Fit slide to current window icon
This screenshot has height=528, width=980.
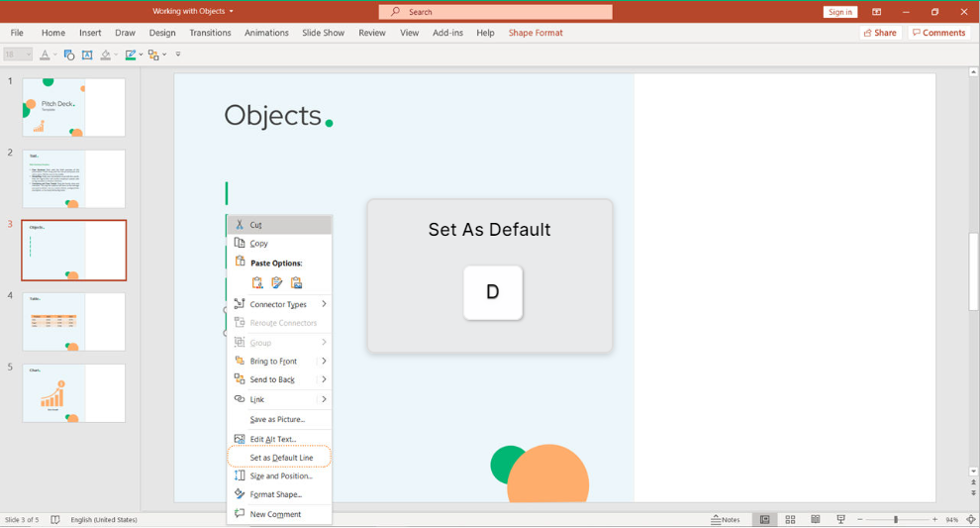971,520
